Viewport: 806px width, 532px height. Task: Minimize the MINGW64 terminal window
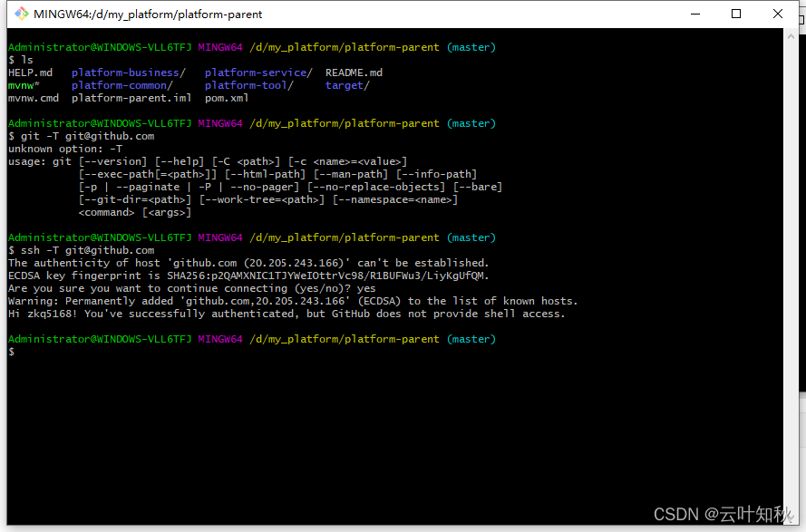(695, 14)
